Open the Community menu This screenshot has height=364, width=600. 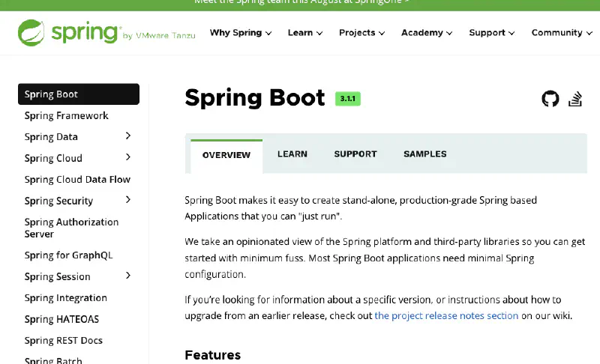[x=562, y=33]
